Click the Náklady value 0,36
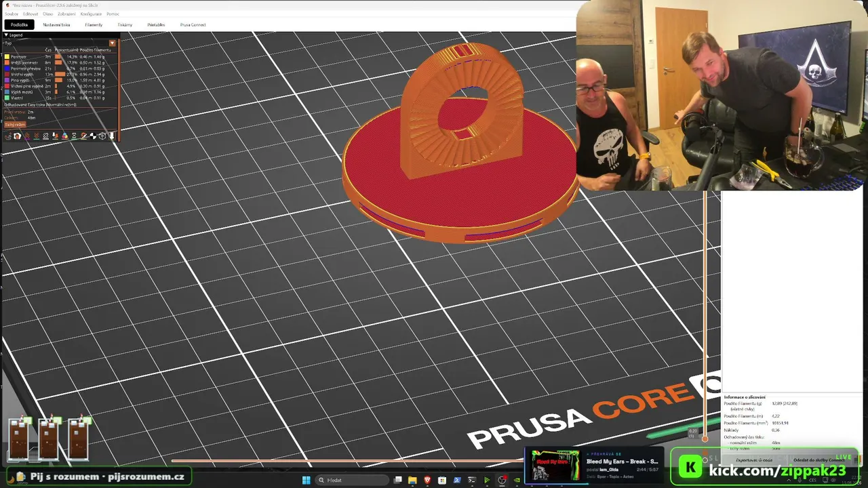868x488 pixels. click(x=776, y=430)
